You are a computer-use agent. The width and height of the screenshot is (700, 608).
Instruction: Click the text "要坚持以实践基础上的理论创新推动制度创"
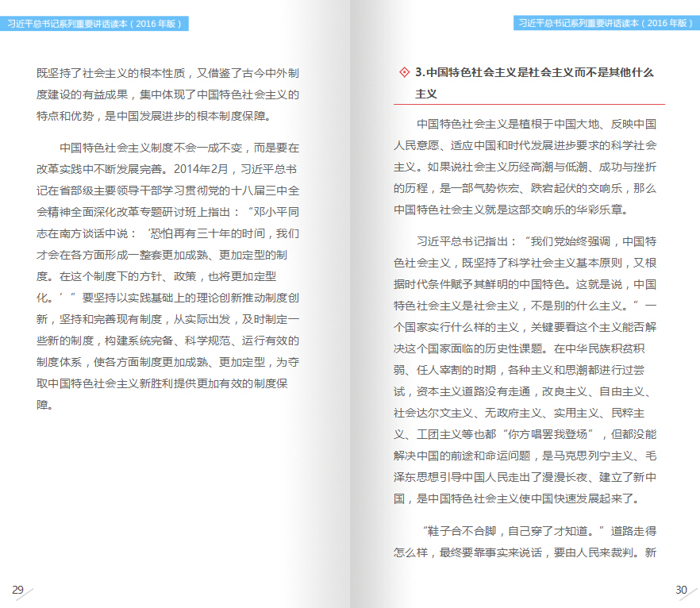(190, 298)
